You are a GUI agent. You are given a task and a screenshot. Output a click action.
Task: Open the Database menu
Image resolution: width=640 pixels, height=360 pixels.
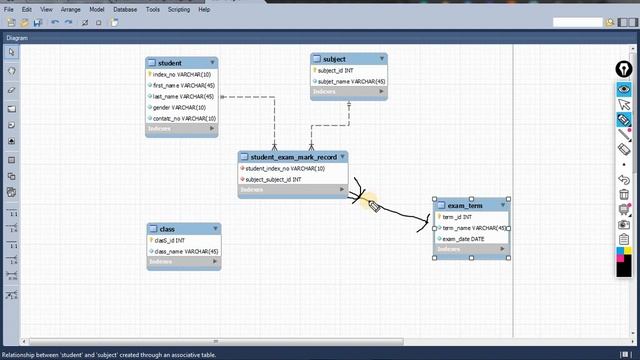tap(125, 9)
